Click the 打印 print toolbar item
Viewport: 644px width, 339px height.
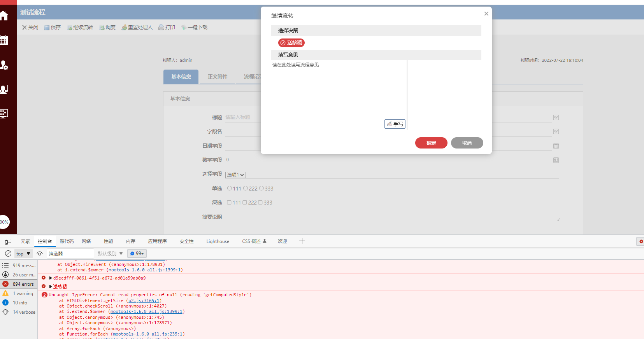coord(167,27)
